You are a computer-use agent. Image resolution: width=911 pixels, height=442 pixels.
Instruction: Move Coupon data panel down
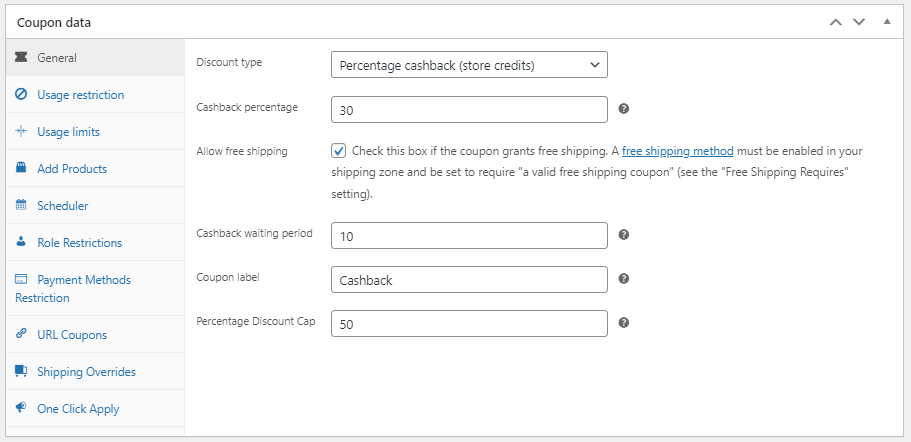858,22
